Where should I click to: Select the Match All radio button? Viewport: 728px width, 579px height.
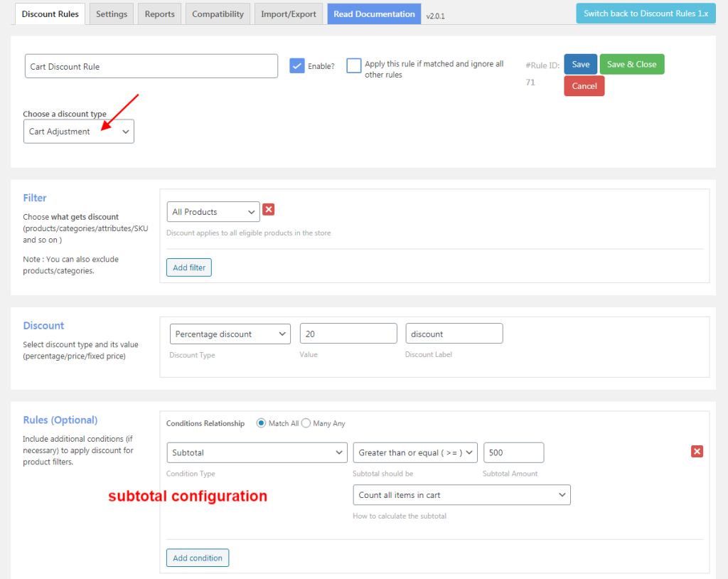[x=261, y=423]
